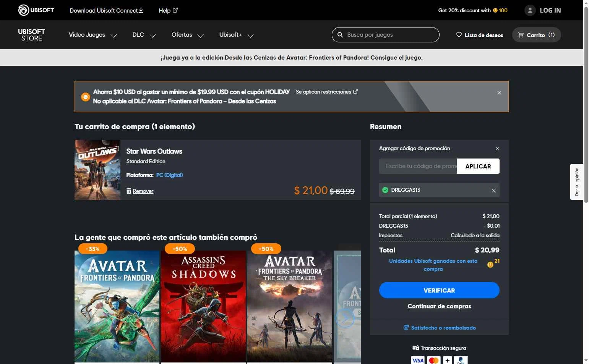Click the page vertical scrollbar thumb
Viewport: 589px width, 364px height.
586,104
